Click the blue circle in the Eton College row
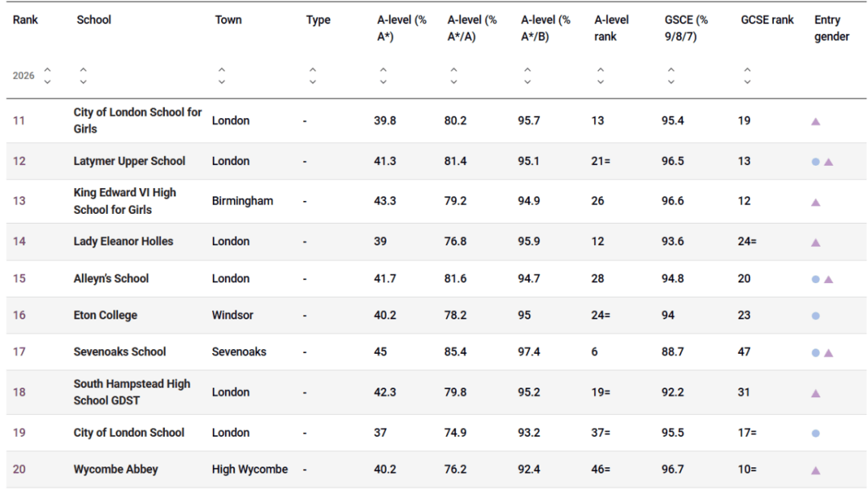The width and height of the screenshot is (868, 489). click(816, 316)
